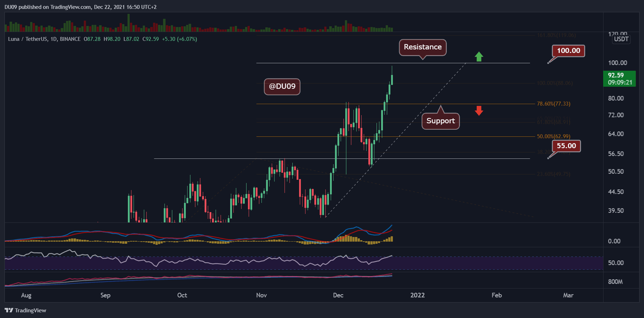Click the change value +5.30 (+6.07%)
644x318 pixels.
(179, 39)
